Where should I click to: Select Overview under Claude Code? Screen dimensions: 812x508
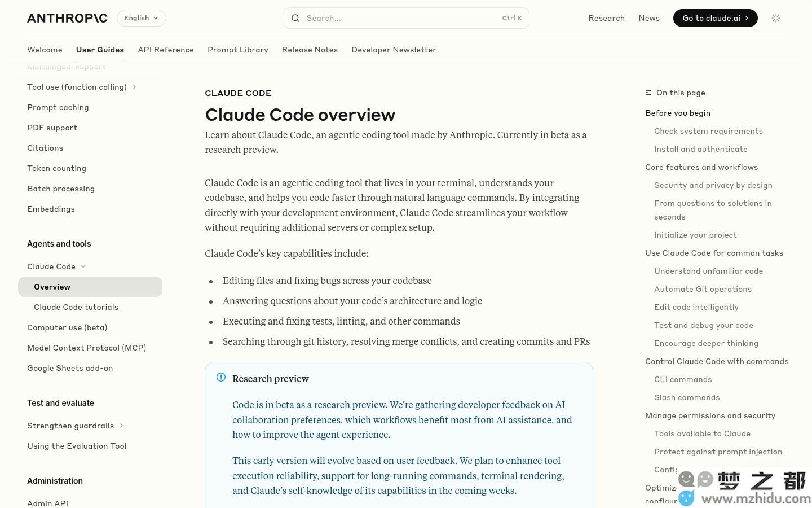90,287
